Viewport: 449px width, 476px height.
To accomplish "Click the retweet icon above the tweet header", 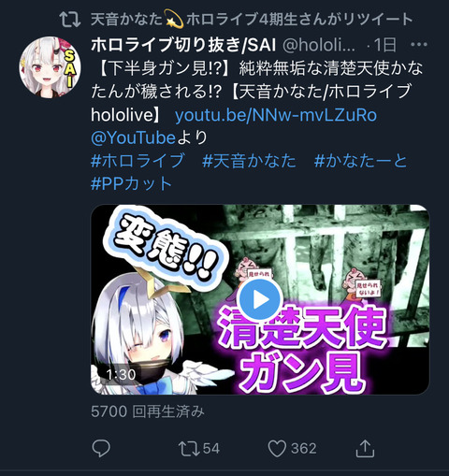I will point(70,20).
